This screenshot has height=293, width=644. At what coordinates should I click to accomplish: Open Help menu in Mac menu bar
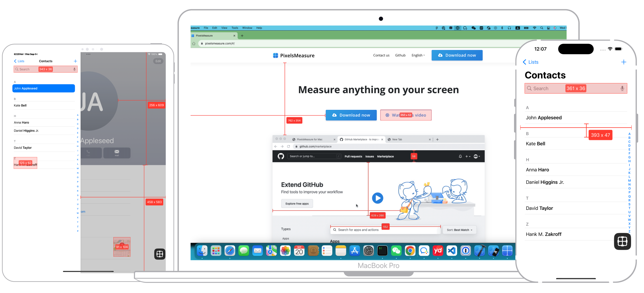coord(259,28)
